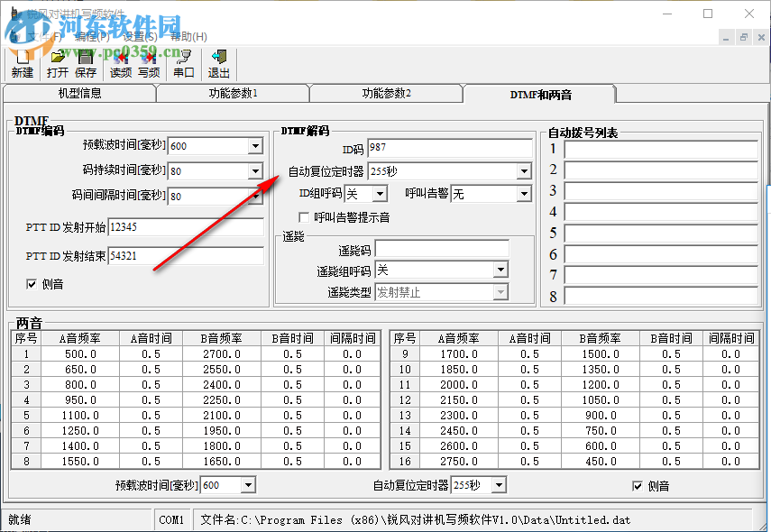The image size is (771, 532).
Task: Open the ID组呼码 dropdown set to 关
Action: pos(380,193)
